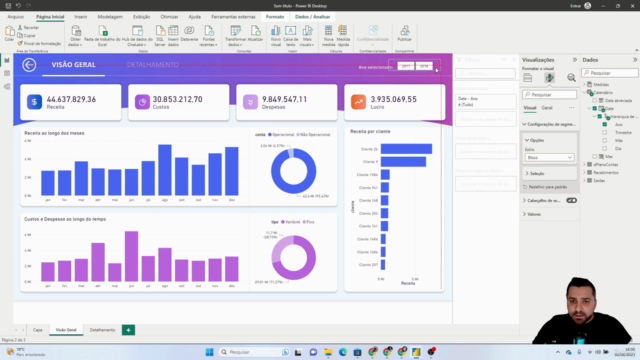Image resolution: width=640 pixels, height=360 pixels.
Task: Toggle the Hierarquia de datas checkbox
Action: 600,117
